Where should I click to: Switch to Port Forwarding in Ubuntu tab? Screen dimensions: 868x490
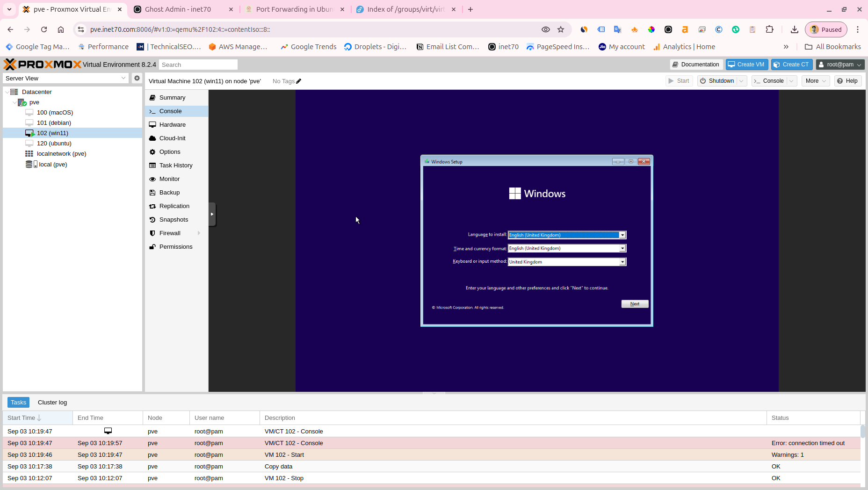(295, 9)
